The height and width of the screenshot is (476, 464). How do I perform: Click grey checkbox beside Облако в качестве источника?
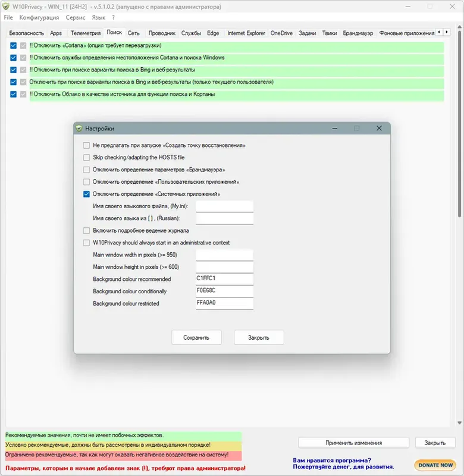23,94
